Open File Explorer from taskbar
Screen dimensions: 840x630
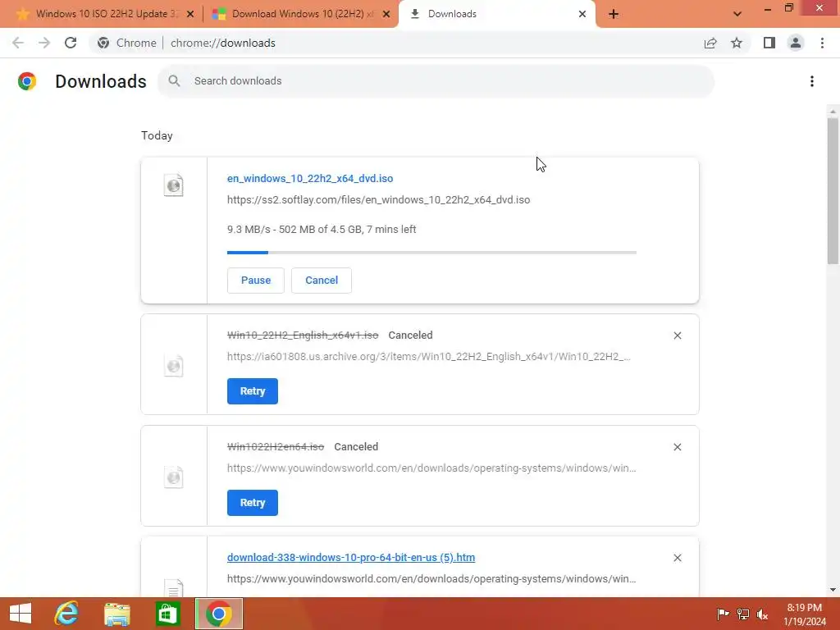point(116,614)
